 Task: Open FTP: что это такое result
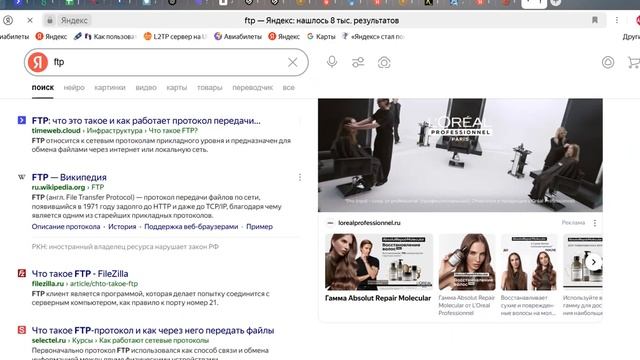[146, 120]
